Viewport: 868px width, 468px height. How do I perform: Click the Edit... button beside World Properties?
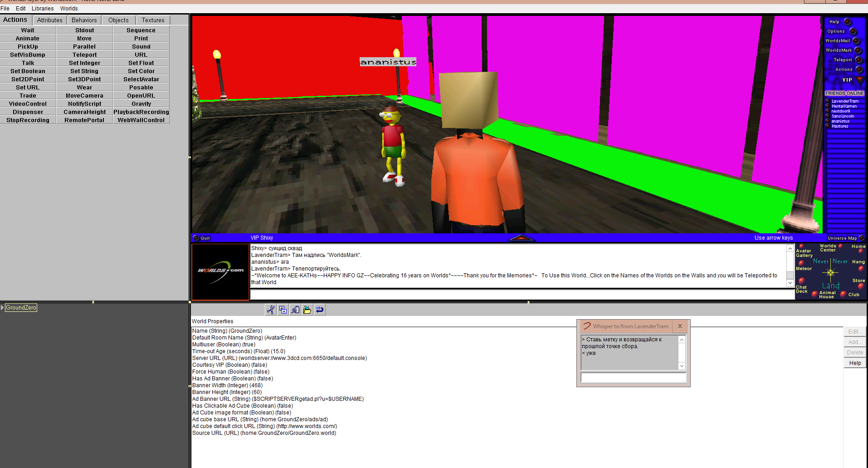pos(855,331)
